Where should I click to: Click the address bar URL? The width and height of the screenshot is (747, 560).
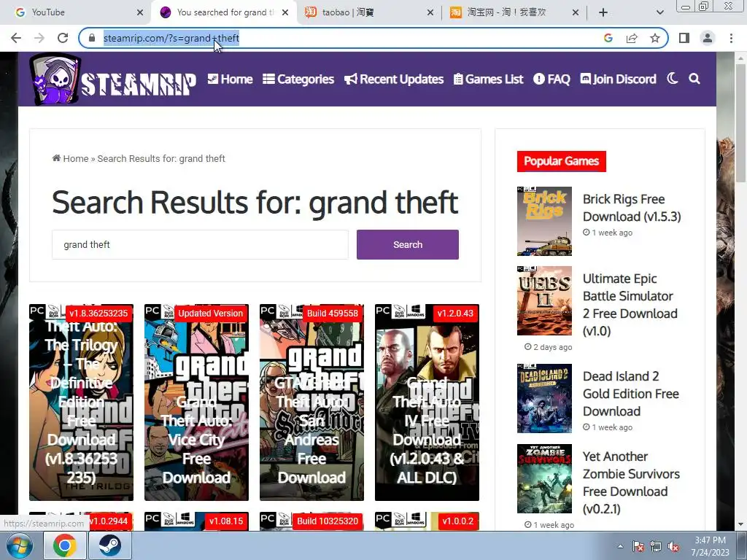pos(171,38)
